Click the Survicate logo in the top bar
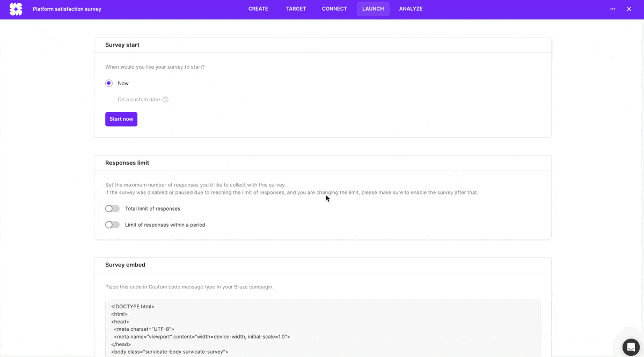Viewport: 644px width, 357px height. (15, 9)
